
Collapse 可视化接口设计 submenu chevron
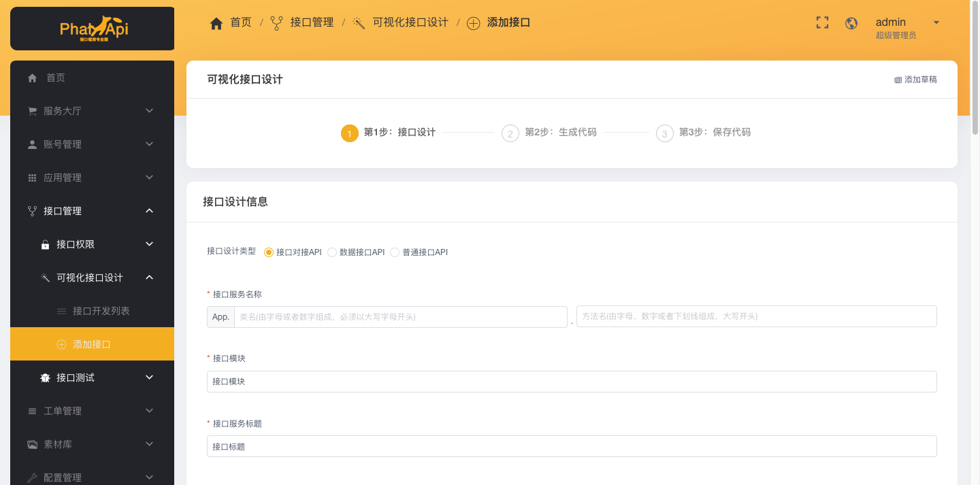pyautogui.click(x=150, y=277)
